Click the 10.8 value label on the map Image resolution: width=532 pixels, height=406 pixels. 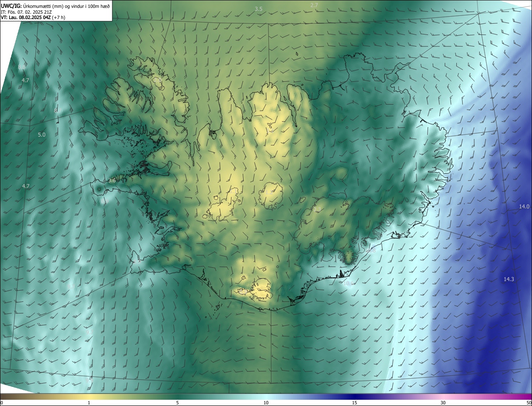pos(370,250)
